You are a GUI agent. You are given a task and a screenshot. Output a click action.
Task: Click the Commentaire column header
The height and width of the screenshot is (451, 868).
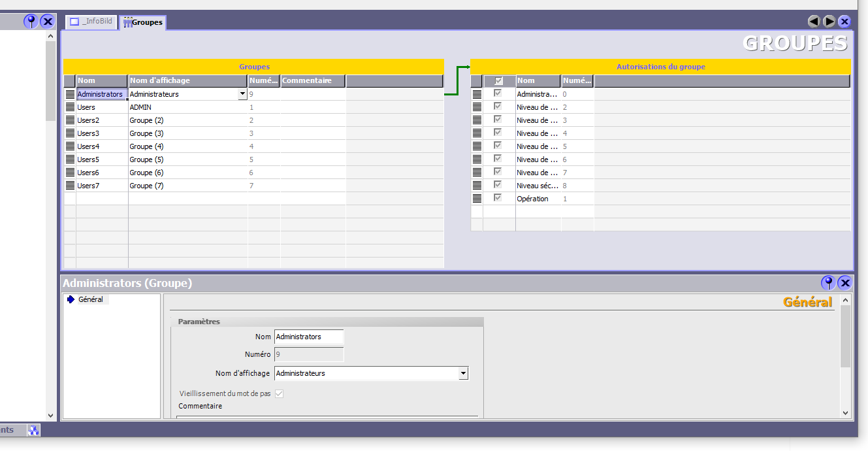point(313,81)
